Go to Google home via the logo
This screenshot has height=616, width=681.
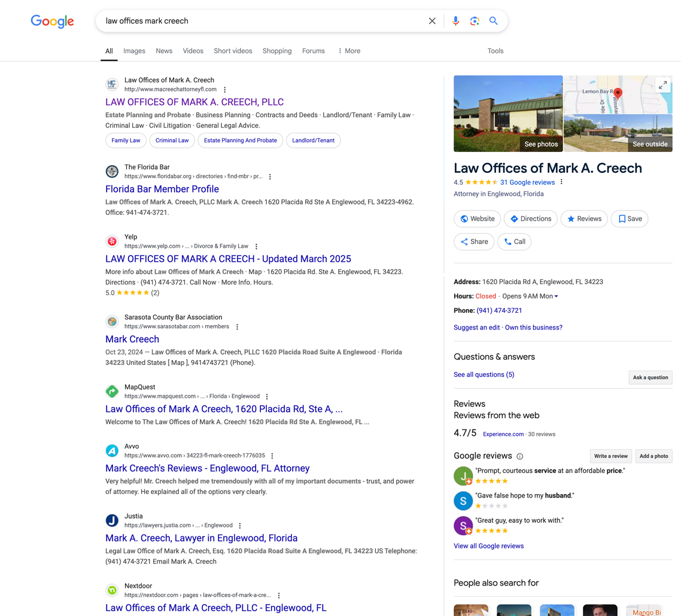[52, 21]
